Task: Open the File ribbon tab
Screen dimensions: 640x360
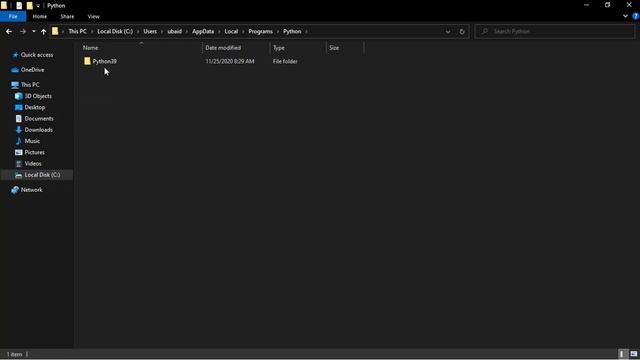Action: click(x=13, y=16)
